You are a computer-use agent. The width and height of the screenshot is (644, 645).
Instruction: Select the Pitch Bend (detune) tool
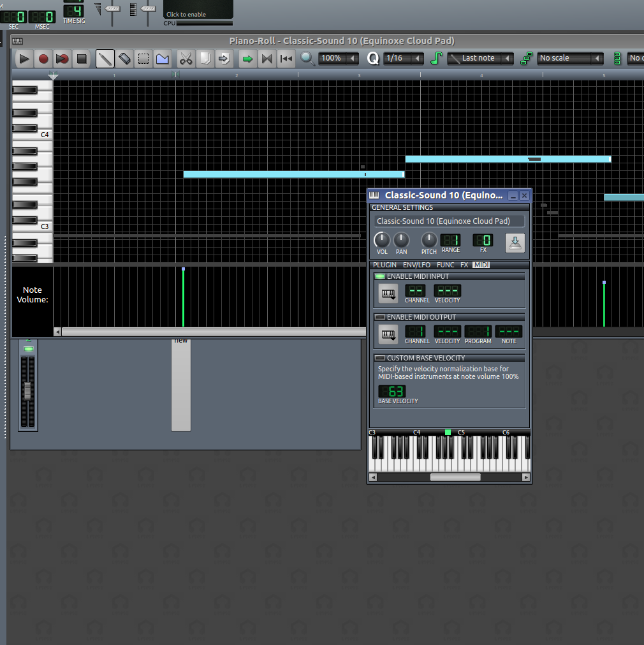162,59
